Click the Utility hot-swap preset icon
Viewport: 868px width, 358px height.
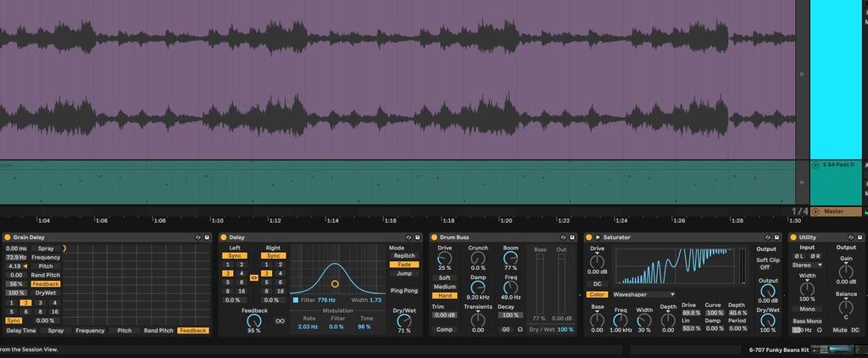coord(851,238)
